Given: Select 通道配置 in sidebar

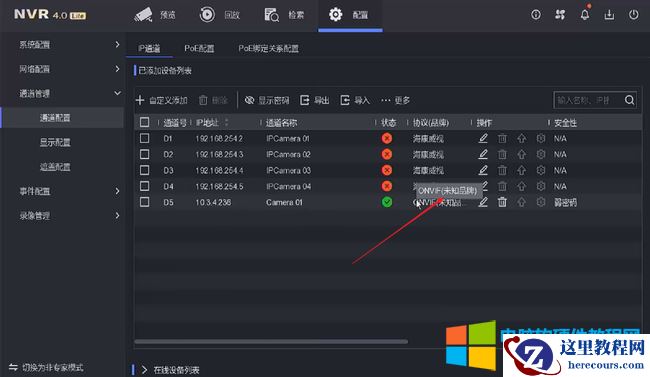Looking at the screenshot, I should coord(62,118).
